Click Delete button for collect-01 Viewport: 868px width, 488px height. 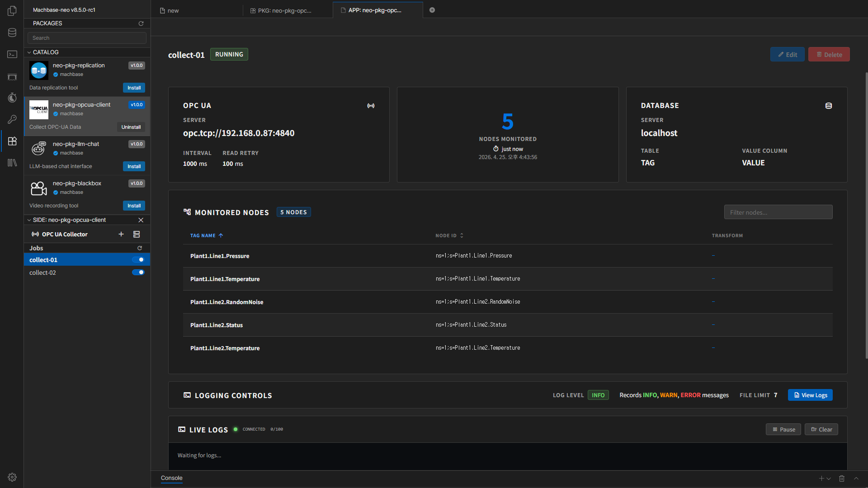(829, 54)
